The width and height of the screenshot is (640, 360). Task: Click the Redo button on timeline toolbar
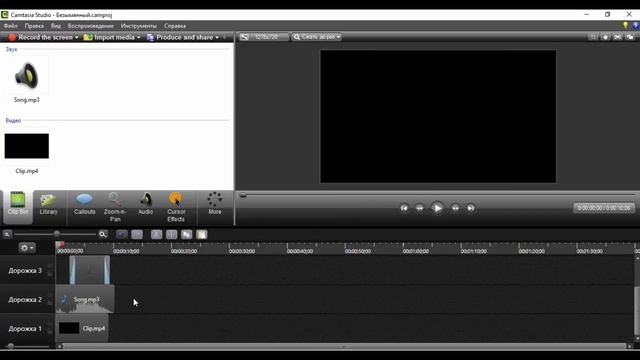tap(137, 234)
